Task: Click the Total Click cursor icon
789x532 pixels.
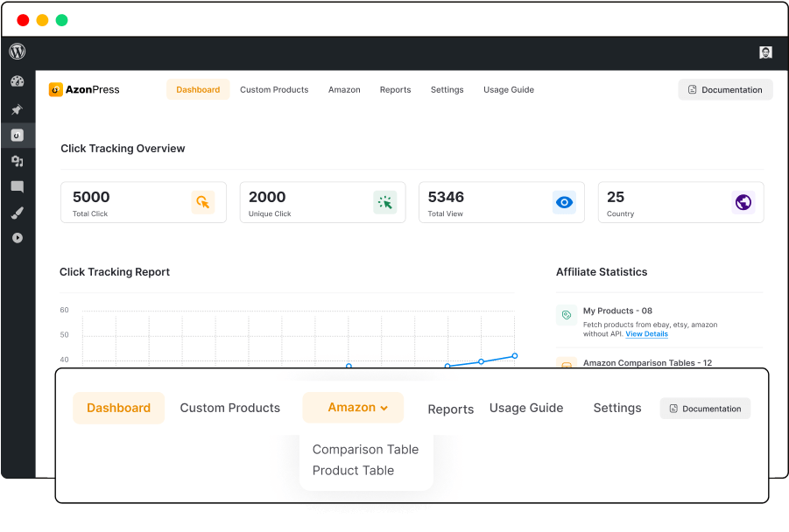Action: point(203,202)
